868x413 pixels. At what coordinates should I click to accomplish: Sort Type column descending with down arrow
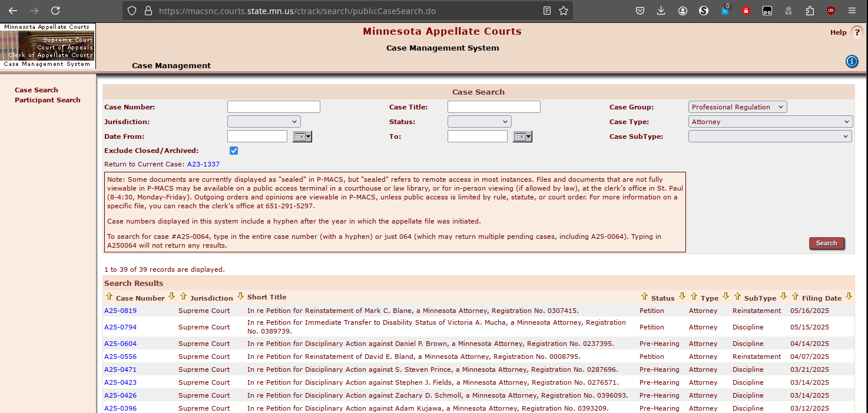[x=726, y=297]
